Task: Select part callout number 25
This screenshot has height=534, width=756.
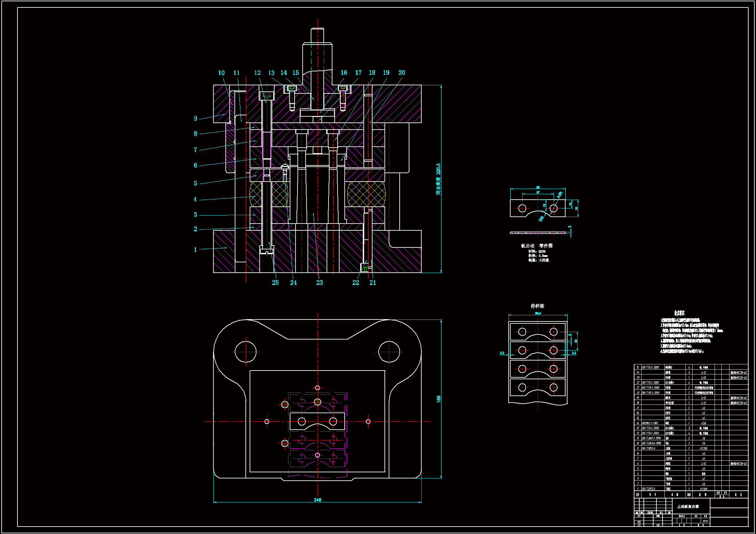Action: pos(275,283)
